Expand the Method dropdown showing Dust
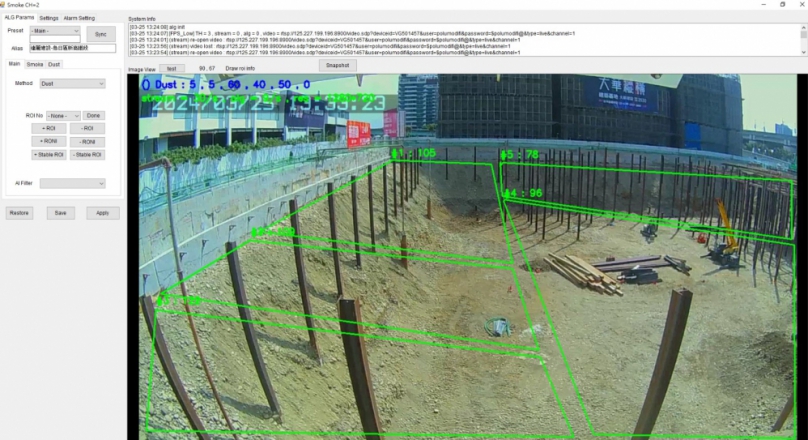The width and height of the screenshot is (808, 440). click(72, 84)
